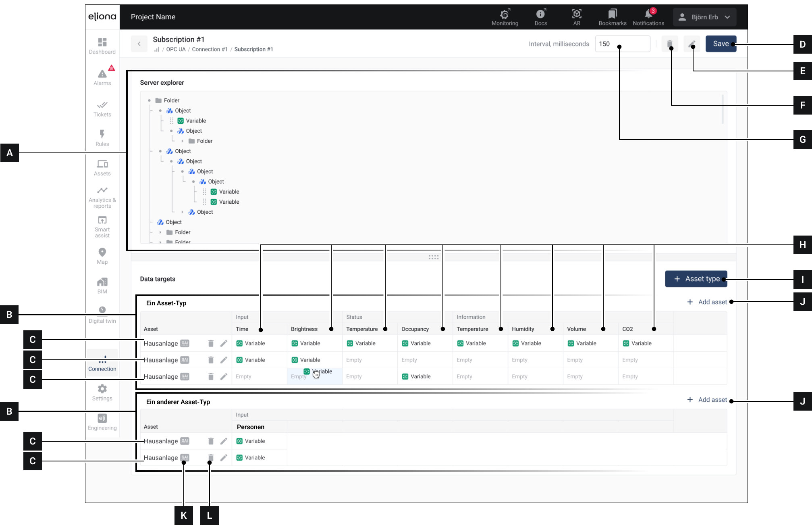Delete the first Hausanlage asset row
812x530 pixels.
[x=211, y=343]
